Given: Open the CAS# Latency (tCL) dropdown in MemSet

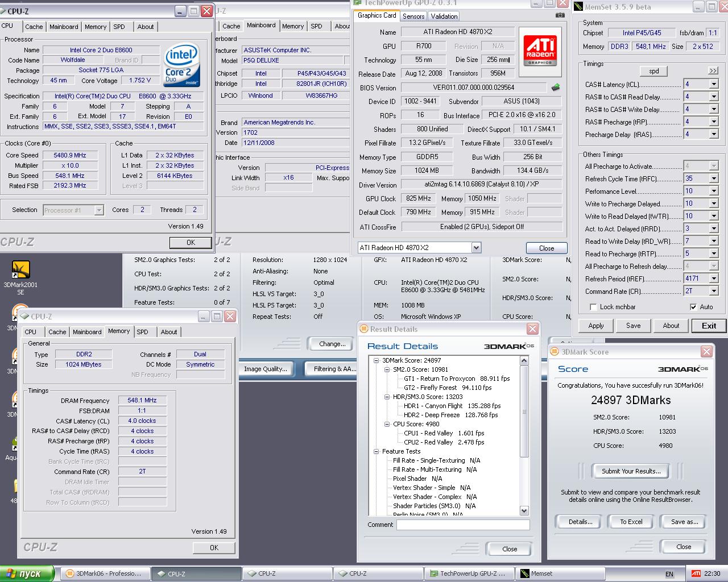Looking at the screenshot, I should tap(714, 84).
